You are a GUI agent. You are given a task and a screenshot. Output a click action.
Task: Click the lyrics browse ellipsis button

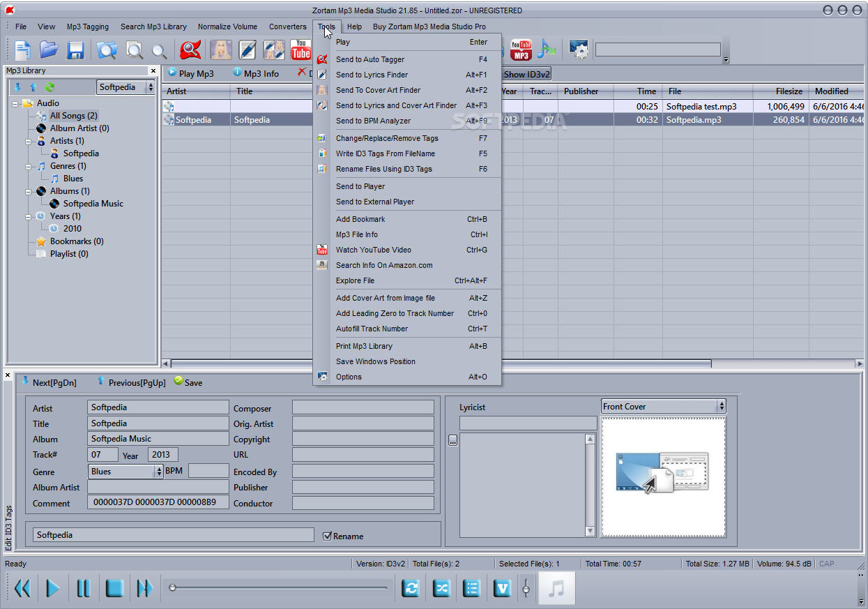[452, 440]
